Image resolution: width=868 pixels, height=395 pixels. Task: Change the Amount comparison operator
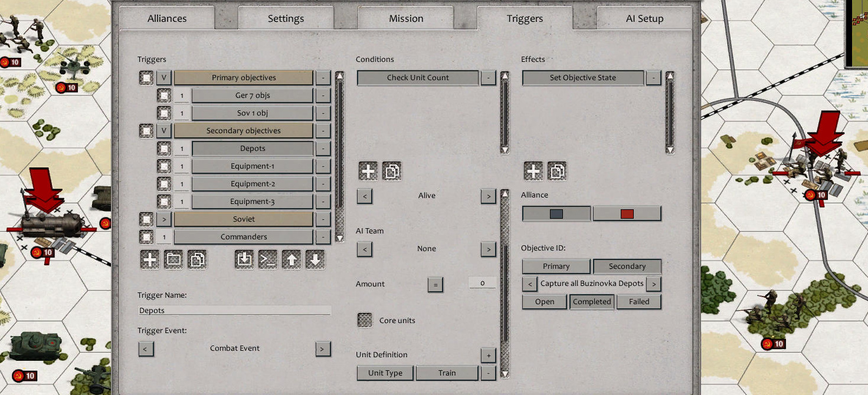pyautogui.click(x=435, y=285)
